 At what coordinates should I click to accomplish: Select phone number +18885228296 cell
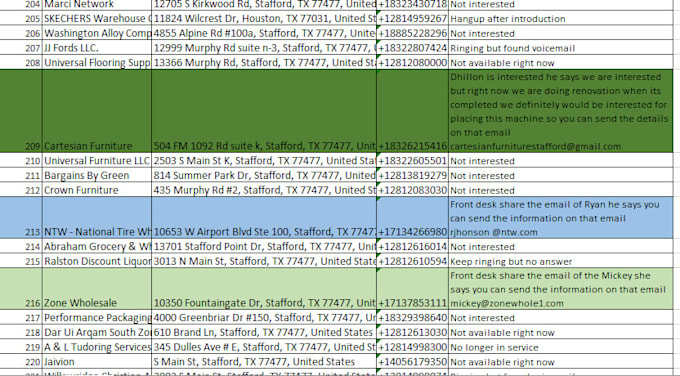412,33
